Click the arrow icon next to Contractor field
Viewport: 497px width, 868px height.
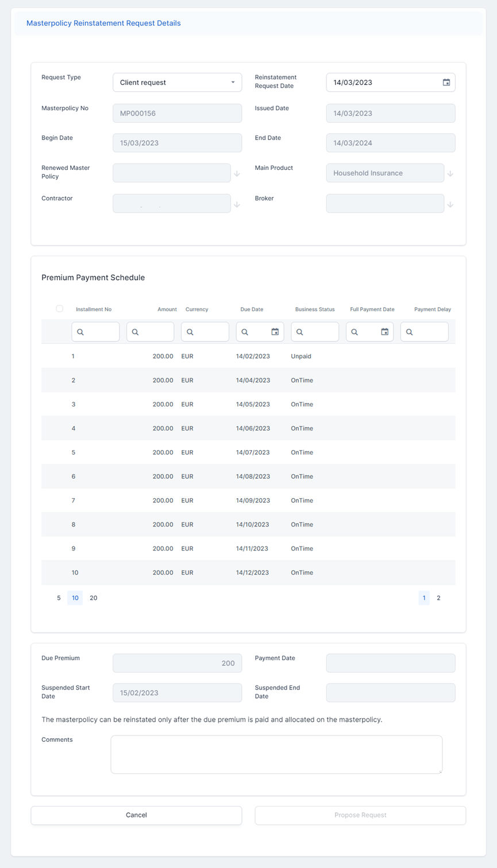point(237,204)
